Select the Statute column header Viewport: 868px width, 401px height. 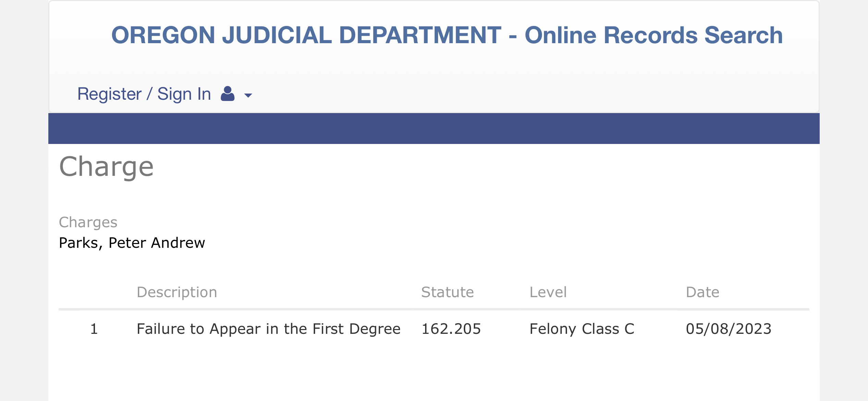pos(447,292)
